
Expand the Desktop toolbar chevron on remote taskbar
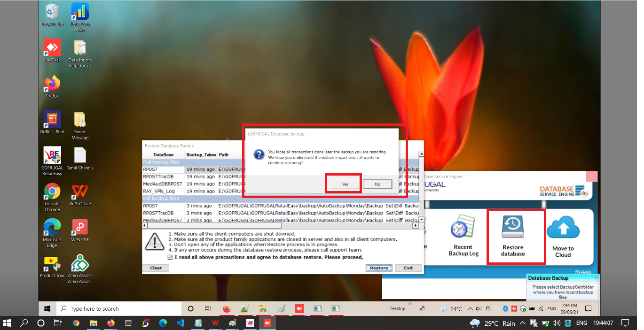[409, 304]
